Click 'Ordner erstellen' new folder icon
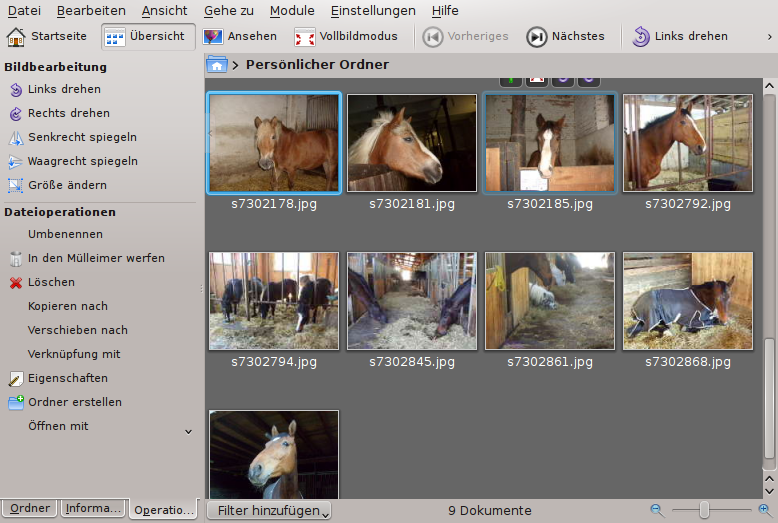Image resolution: width=778 pixels, height=523 pixels. pos(15,402)
